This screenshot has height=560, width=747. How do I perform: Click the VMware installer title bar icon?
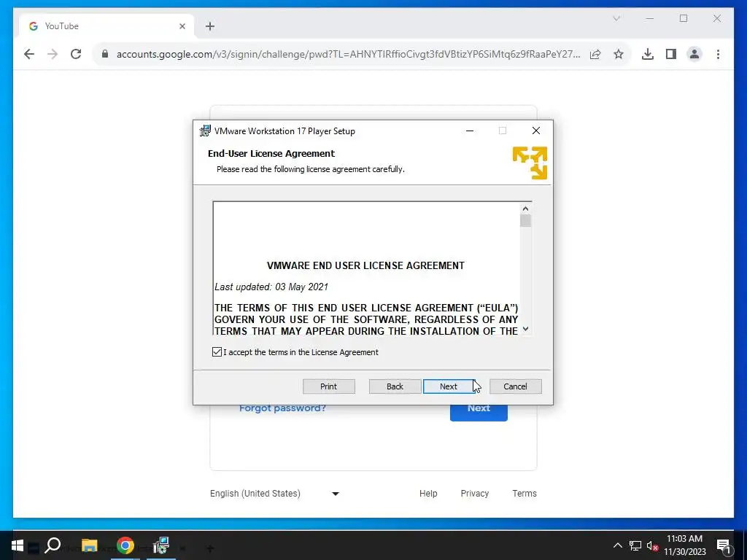[205, 131]
